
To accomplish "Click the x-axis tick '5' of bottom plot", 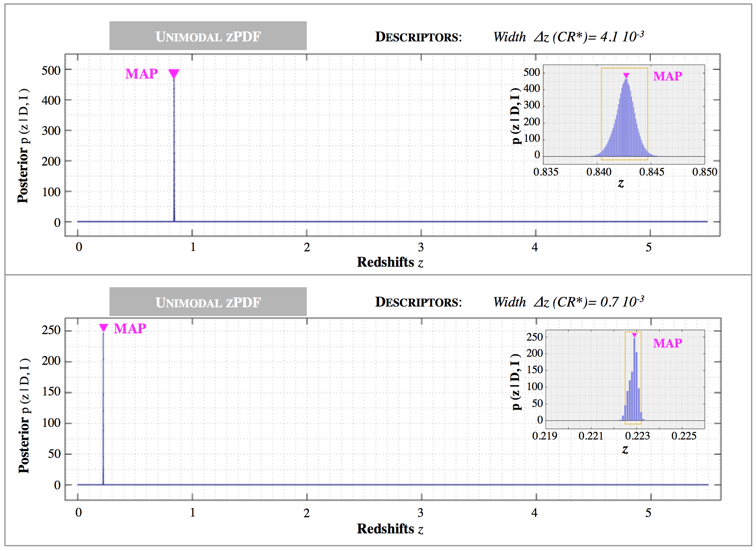I will pyautogui.click(x=648, y=513).
